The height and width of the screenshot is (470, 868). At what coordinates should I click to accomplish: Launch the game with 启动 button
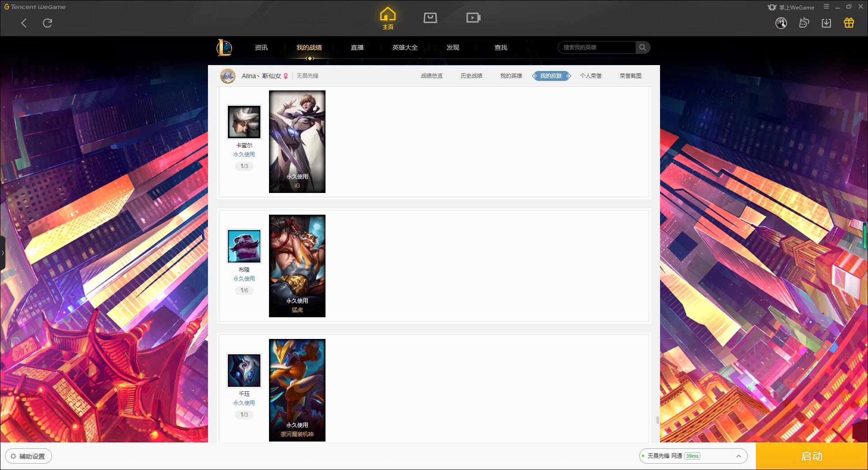tap(812, 456)
